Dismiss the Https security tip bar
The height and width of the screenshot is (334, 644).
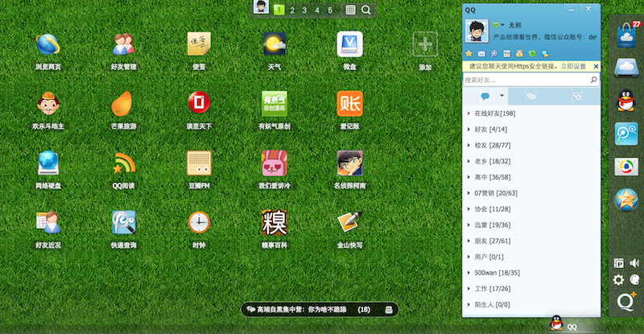[596, 66]
